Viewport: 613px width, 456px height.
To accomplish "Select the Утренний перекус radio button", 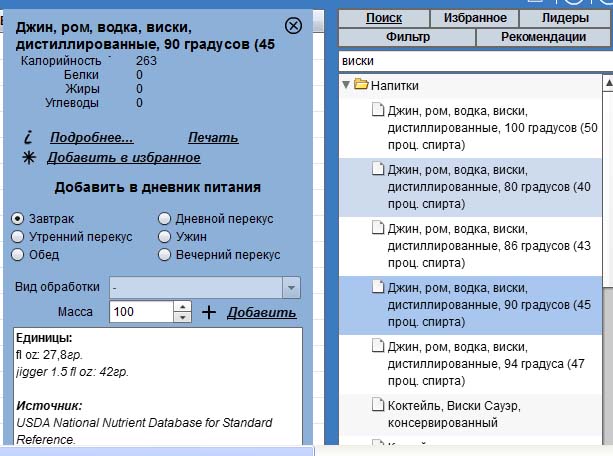I will tap(18, 237).
